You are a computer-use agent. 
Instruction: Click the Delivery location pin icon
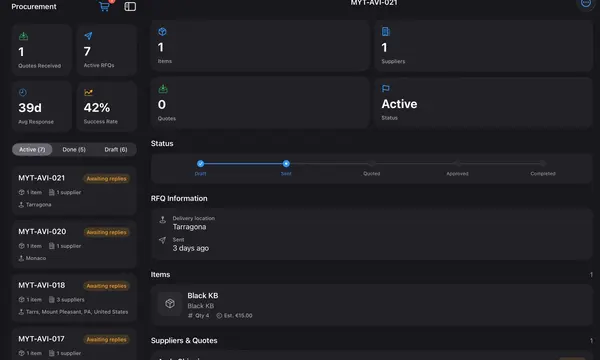pyautogui.click(x=163, y=220)
